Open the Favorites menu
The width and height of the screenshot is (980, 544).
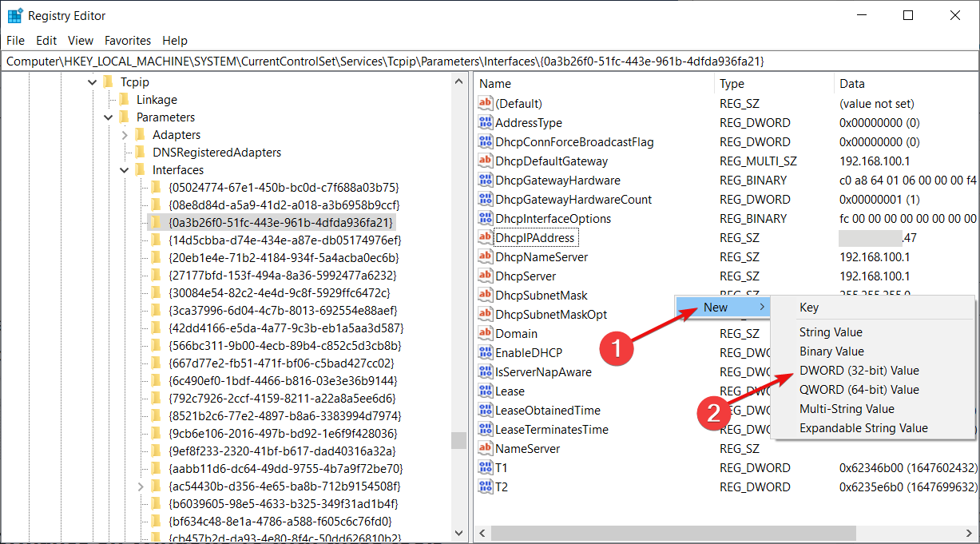tap(128, 40)
